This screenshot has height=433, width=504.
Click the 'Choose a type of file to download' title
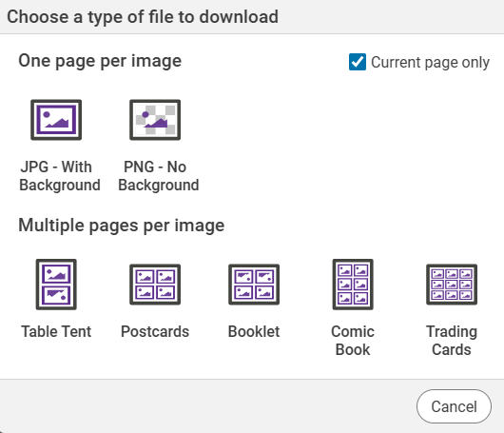[143, 17]
